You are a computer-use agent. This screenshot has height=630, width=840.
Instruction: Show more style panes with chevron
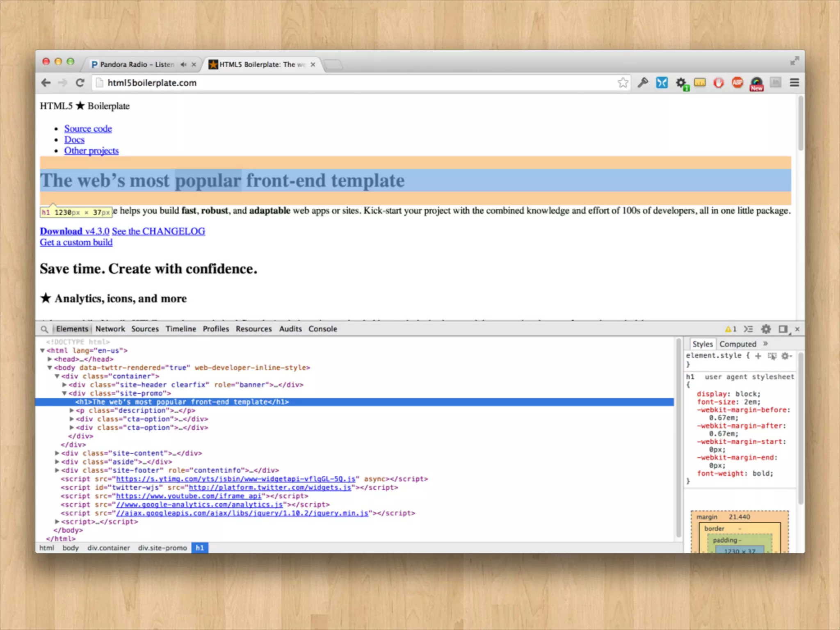[x=765, y=344]
